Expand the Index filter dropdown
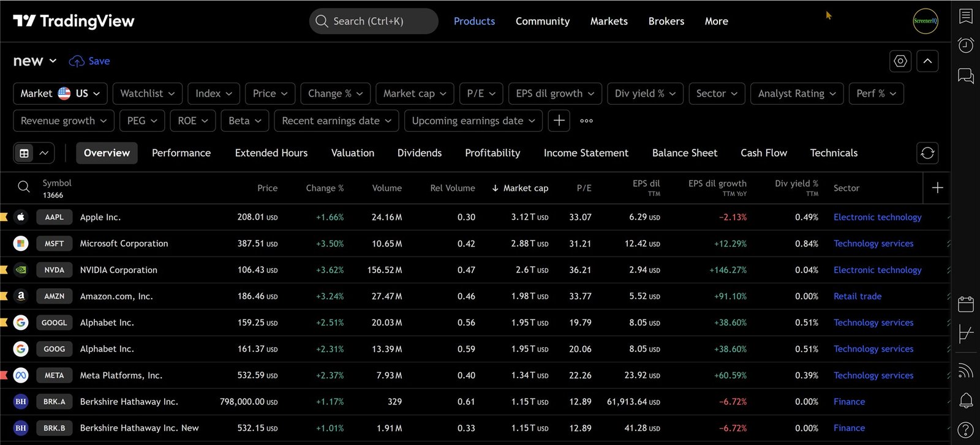This screenshot has height=445, width=980. pyautogui.click(x=214, y=94)
